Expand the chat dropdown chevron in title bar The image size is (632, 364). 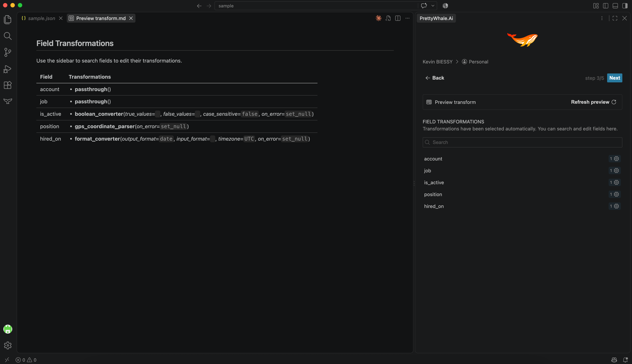pyautogui.click(x=433, y=6)
